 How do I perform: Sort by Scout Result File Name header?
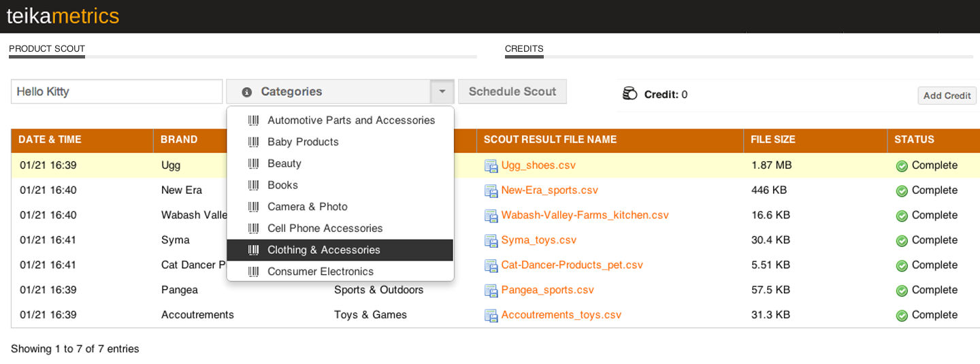(610, 139)
